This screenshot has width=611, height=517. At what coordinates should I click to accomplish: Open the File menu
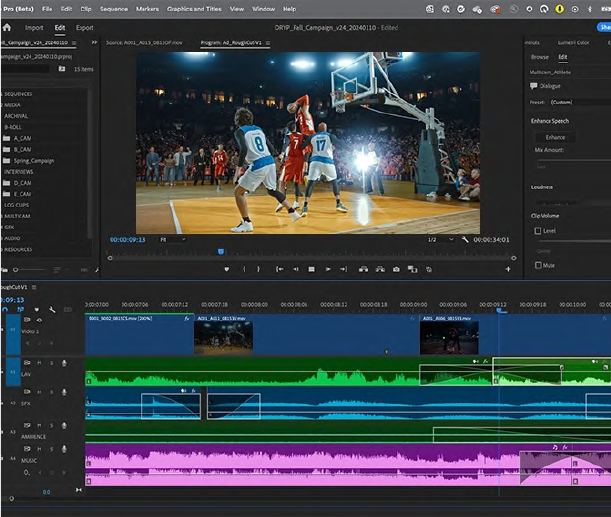[x=47, y=9]
